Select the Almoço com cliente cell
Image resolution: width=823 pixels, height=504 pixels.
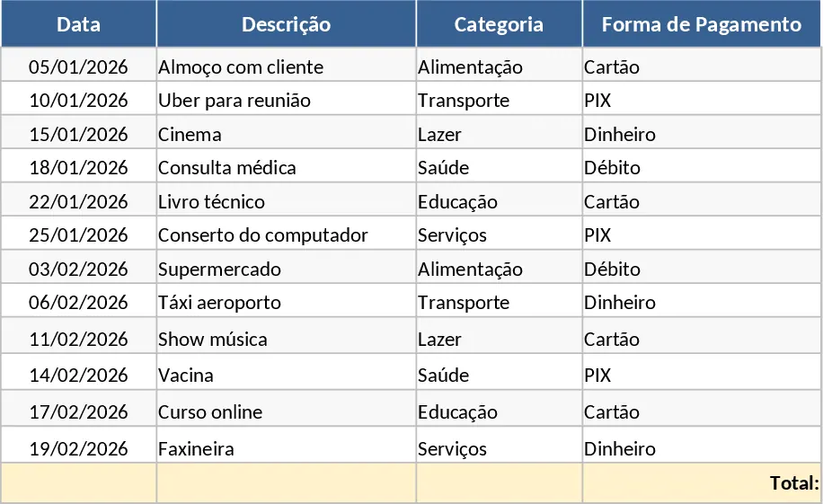tap(286, 65)
